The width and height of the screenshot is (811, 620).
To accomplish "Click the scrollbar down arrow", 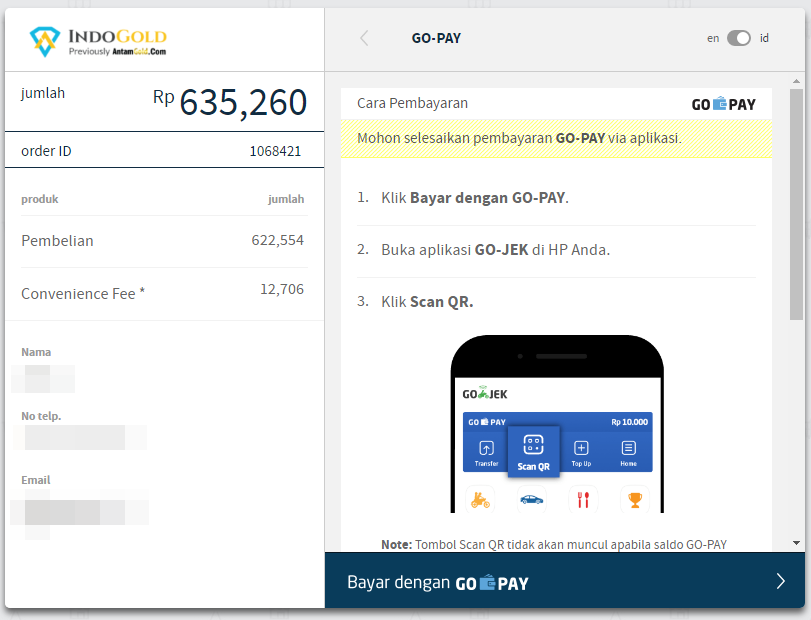I will point(796,543).
